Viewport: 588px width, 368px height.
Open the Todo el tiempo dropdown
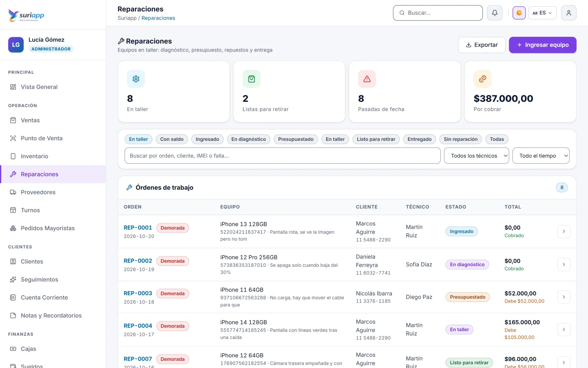tap(541, 156)
